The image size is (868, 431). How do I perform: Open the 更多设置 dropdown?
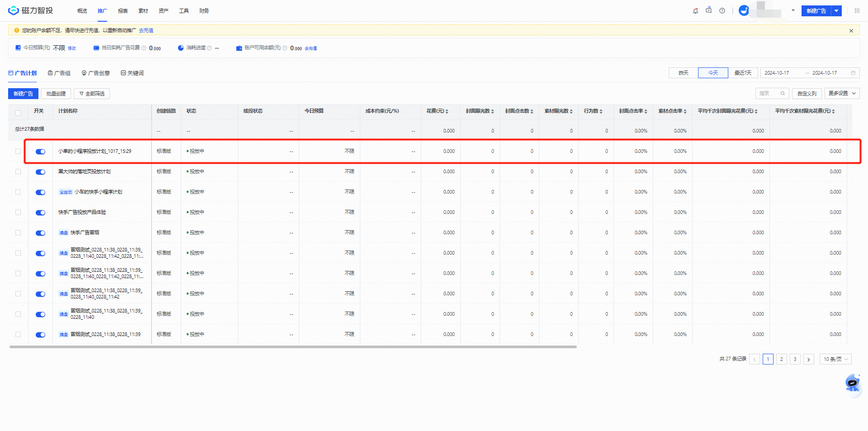(x=842, y=93)
